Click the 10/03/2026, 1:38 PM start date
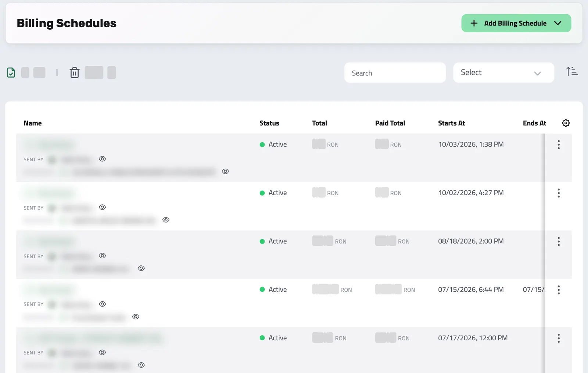Screen dimensions: 588x373 point(471,144)
